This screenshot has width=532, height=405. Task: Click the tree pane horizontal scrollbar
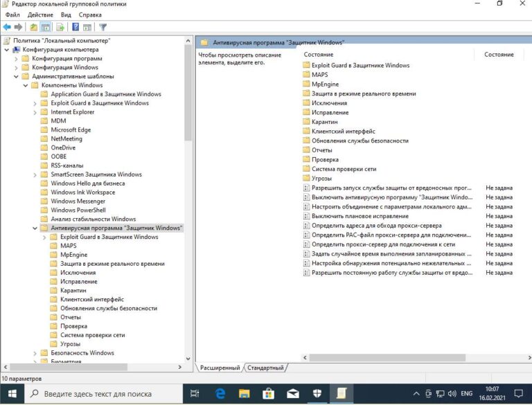(69, 367)
